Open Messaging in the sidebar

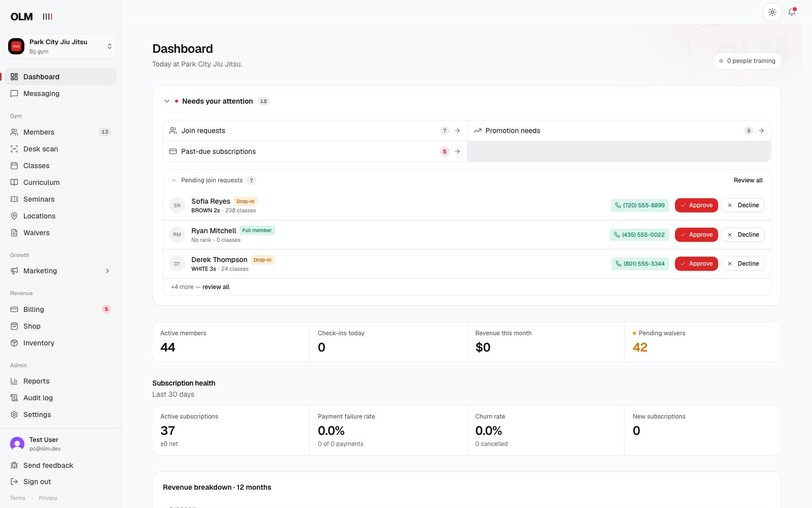click(x=60, y=93)
